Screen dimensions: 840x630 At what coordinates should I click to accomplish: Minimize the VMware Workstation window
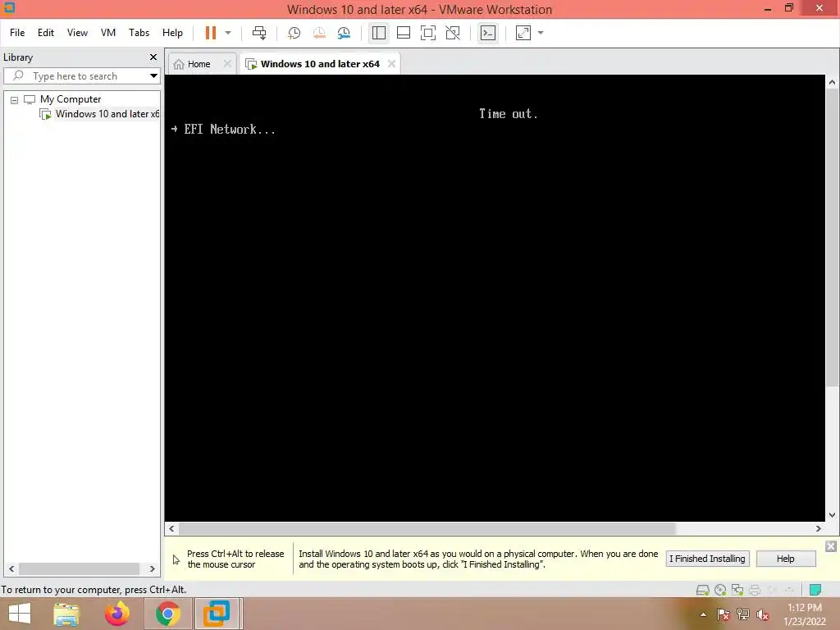point(767,8)
